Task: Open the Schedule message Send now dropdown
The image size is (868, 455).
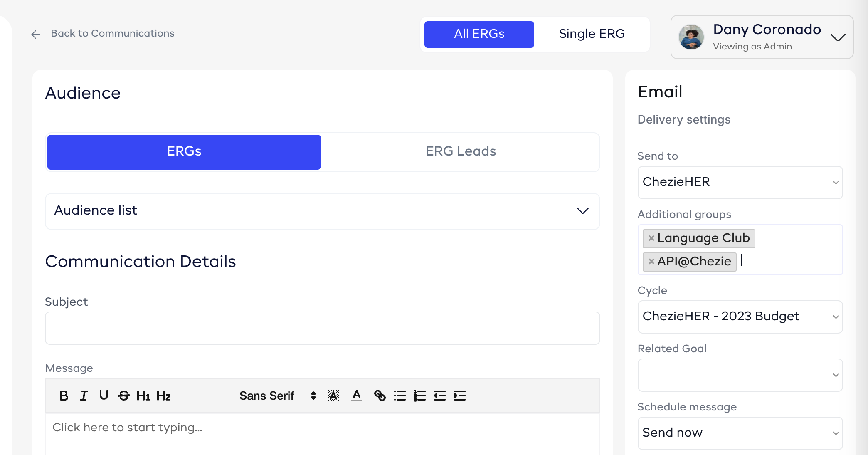Action: tap(740, 433)
